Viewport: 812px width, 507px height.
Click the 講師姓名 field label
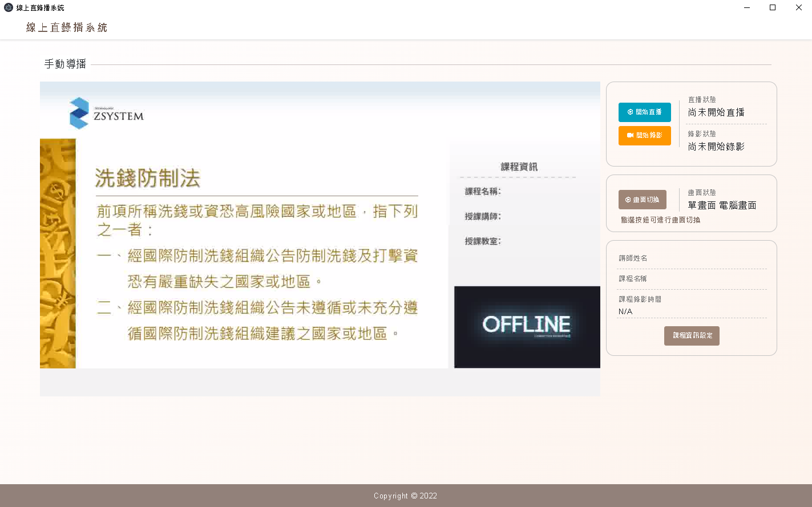pos(633,258)
